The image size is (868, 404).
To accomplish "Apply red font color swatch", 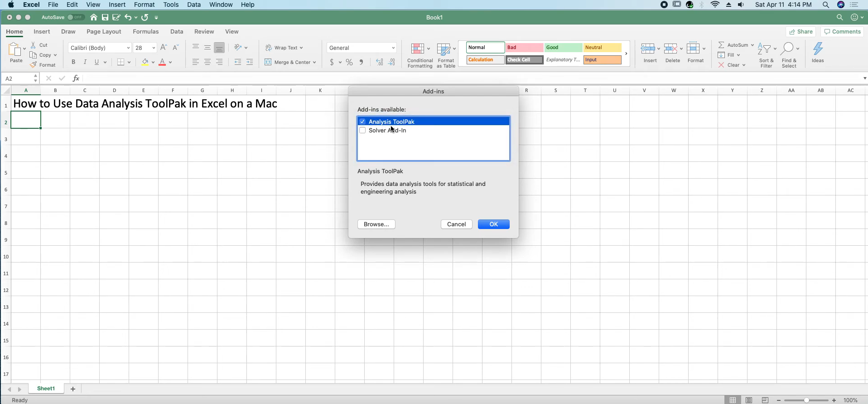I will (x=162, y=62).
